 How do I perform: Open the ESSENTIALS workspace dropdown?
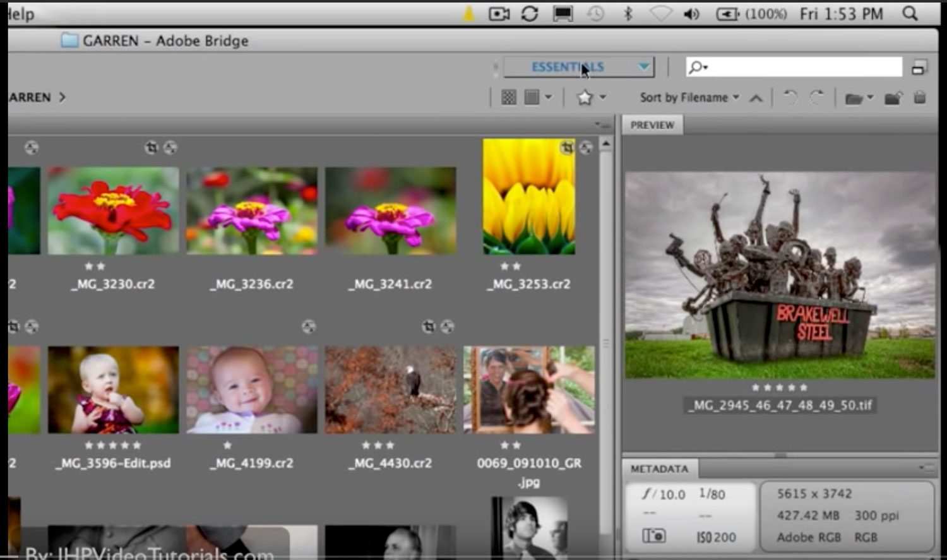coord(580,66)
